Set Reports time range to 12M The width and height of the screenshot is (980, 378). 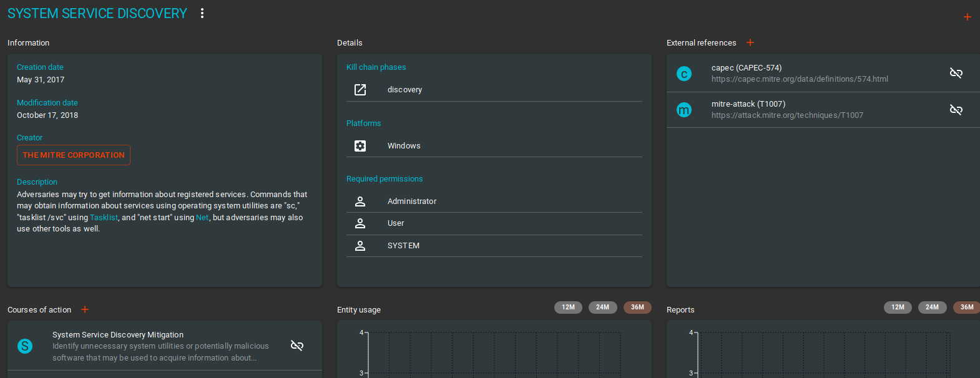pyautogui.click(x=898, y=307)
